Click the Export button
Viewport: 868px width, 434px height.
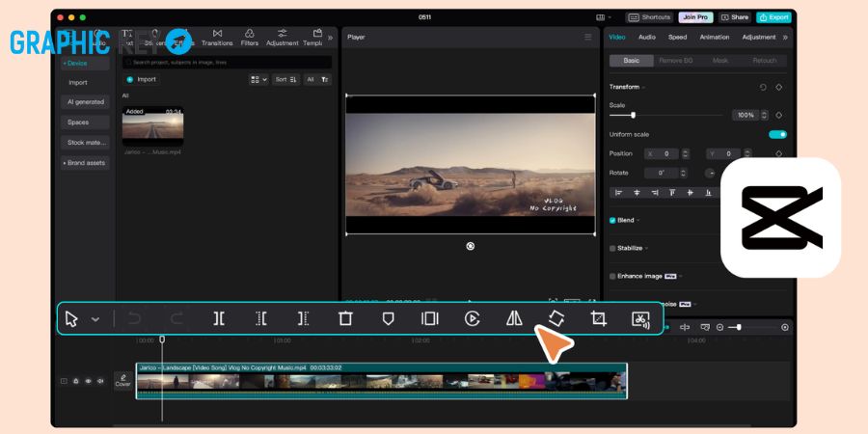pos(773,17)
